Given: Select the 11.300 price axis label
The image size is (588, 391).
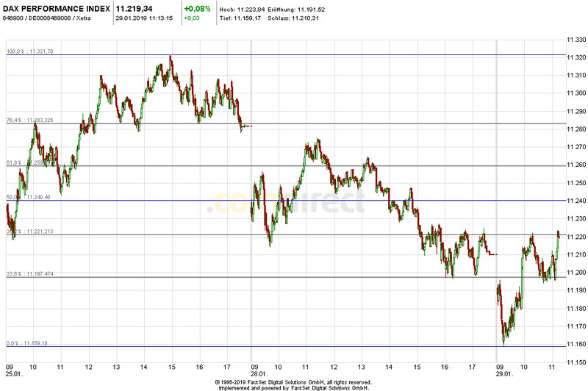Looking at the screenshot, I should [576, 93].
